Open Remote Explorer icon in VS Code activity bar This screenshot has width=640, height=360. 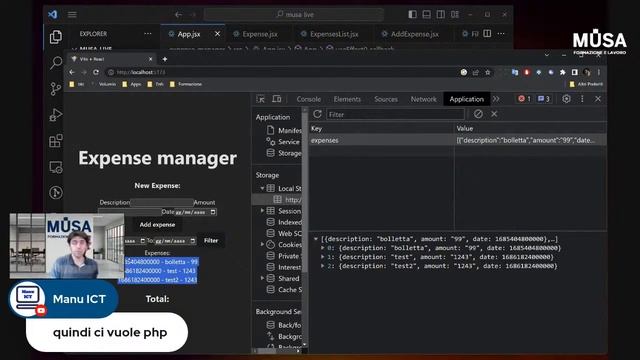point(56,167)
